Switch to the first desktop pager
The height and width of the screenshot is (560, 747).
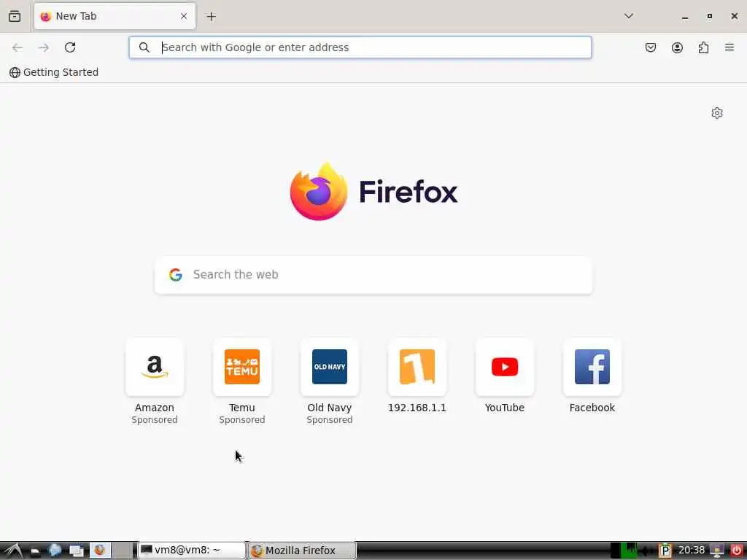pos(101,551)
